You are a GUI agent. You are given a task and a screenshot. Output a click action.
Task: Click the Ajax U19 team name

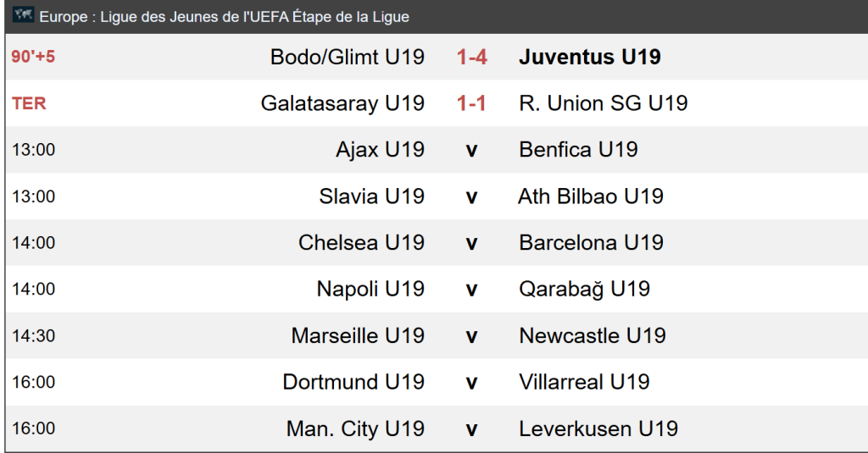(x=380, y=150)
